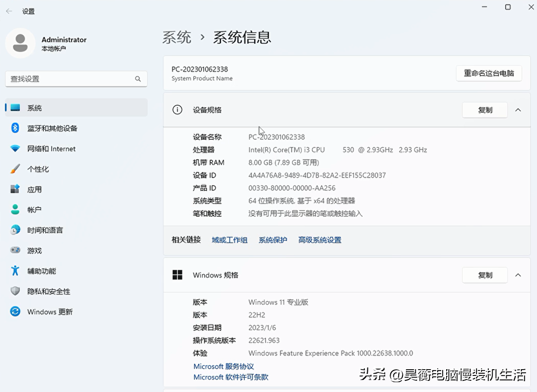Image resolution: width=537 pixels, height=392 pixels.
Task: Copy device specs with 复制 button
Action: coord(485,110)
